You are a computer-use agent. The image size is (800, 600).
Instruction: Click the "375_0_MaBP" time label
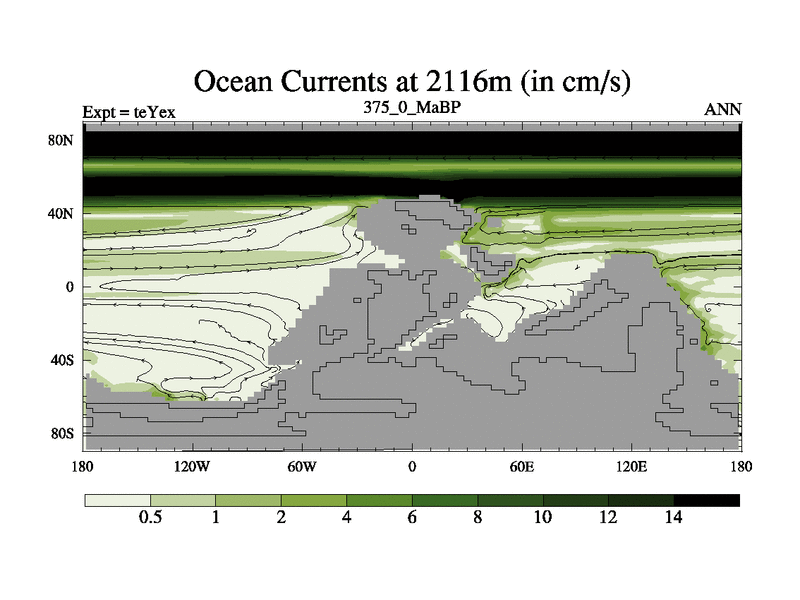pyautogui.click(x=411, y=107)
